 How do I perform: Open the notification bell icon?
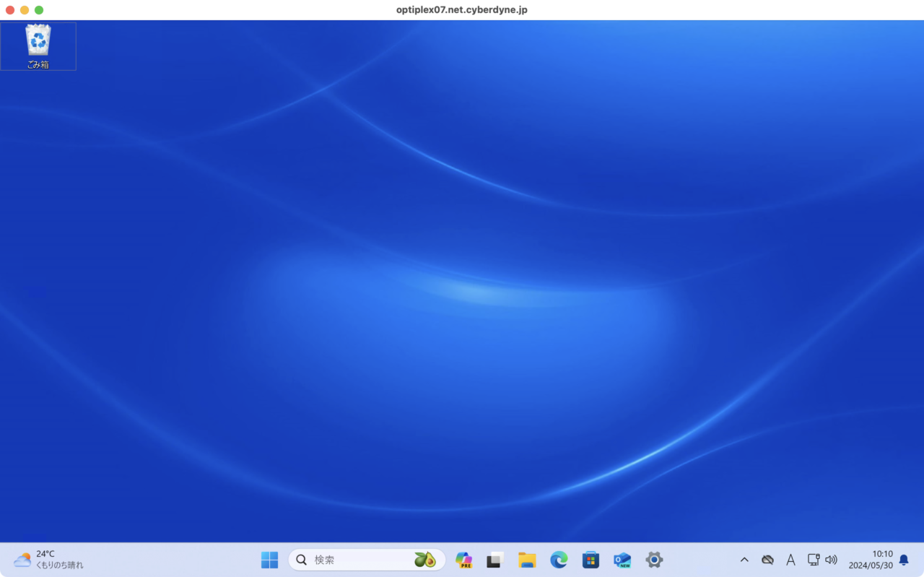904,560
